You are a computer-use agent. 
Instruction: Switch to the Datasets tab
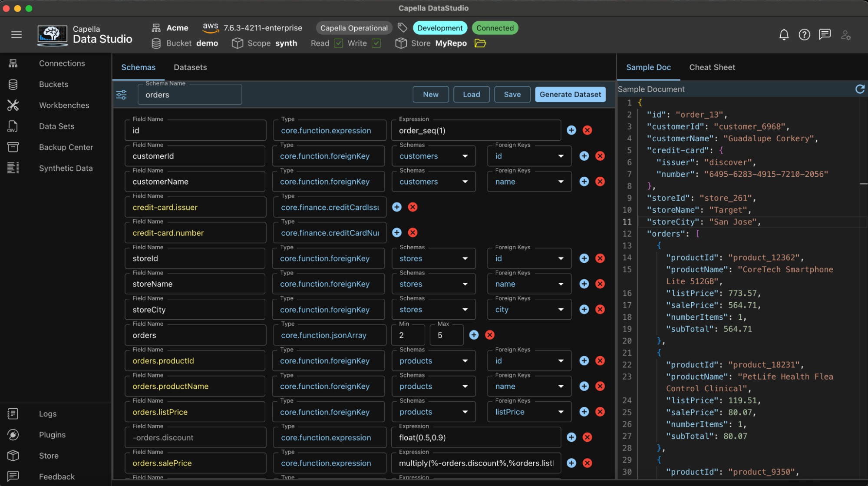(x=190, y=67)
